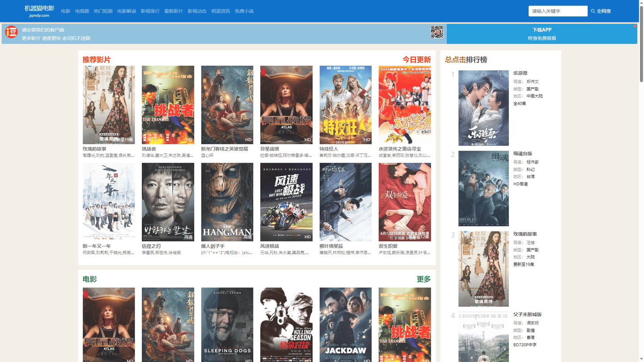
Task: Open the 更多 link in 电影 section
Action: point(424,279)
